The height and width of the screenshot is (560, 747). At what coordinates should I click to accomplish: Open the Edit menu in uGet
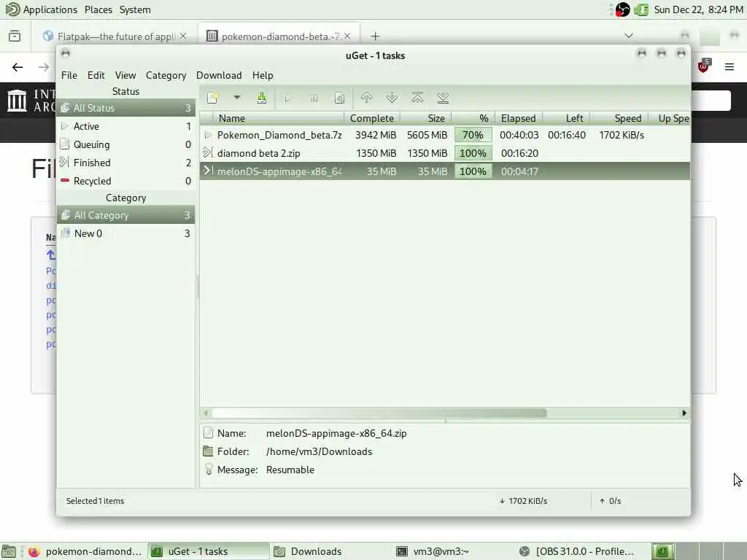[x=96, y=75]
